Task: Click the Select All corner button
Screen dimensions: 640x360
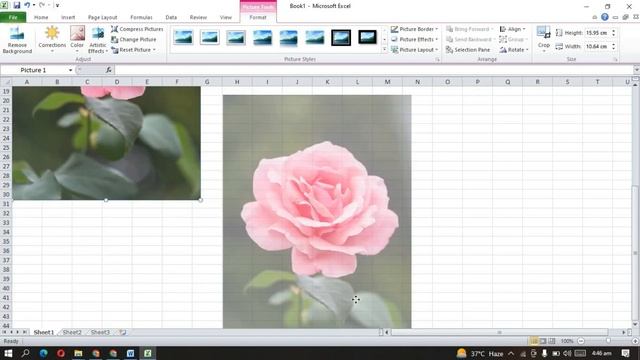Action: tap(6, 82)
